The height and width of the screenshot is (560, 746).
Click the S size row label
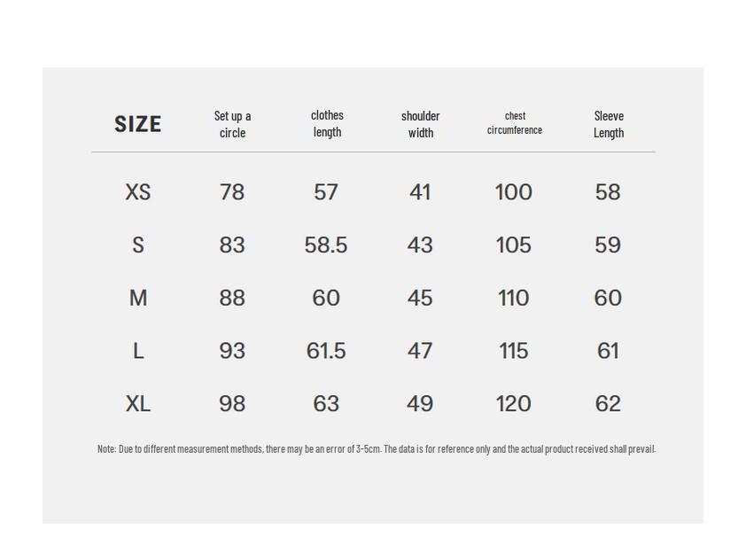point(138,245)
